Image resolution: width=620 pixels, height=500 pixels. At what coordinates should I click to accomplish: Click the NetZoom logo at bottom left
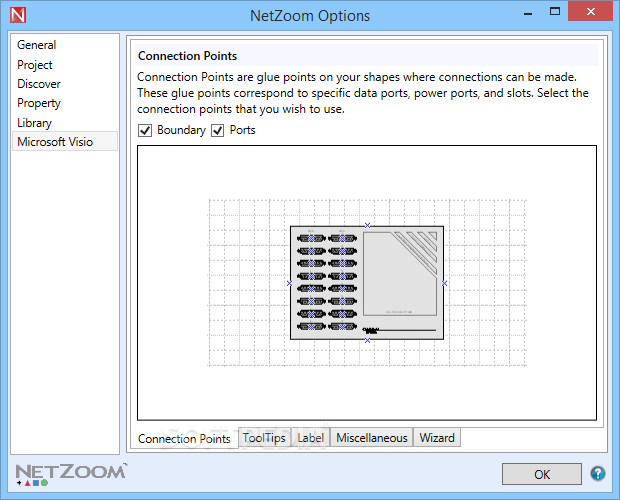[71, 474]
